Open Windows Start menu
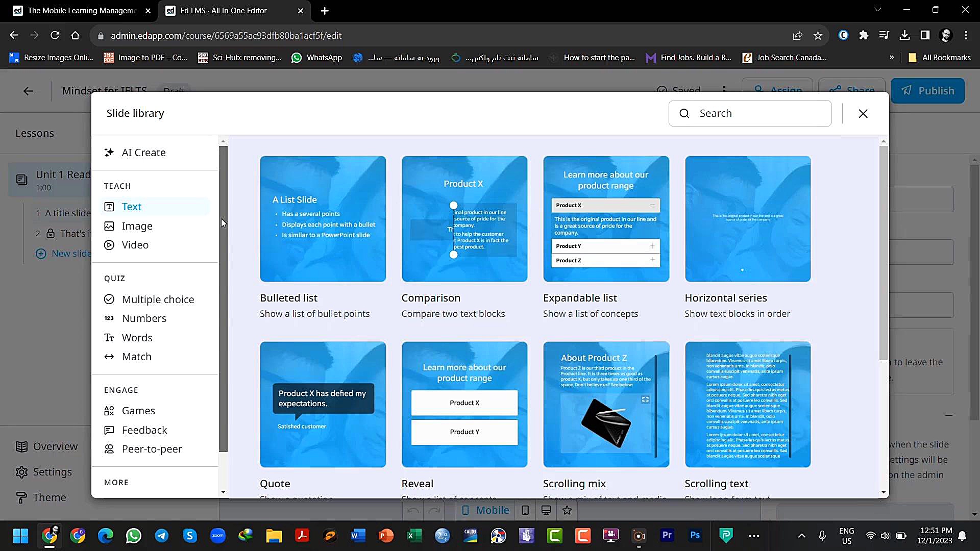 coord(21,536)
